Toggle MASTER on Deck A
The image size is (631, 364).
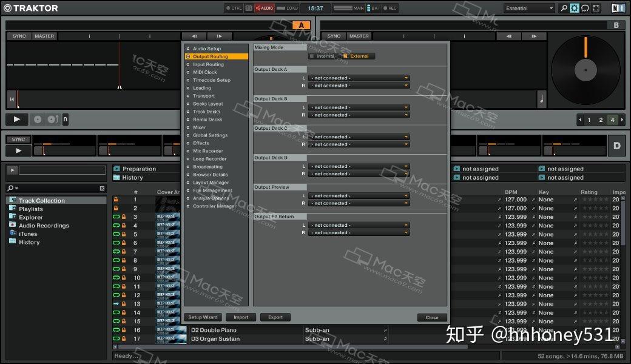tap(44, 36)
